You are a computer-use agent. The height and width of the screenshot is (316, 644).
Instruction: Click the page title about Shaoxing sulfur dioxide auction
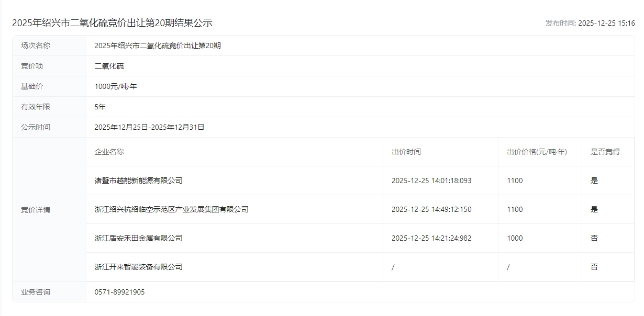click(x=112, y=23)
